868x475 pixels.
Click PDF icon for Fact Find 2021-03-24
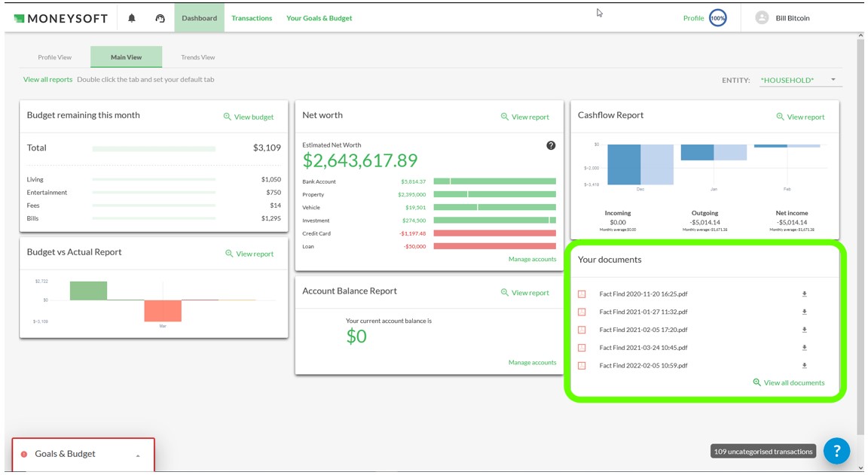[x=582, y=348]
